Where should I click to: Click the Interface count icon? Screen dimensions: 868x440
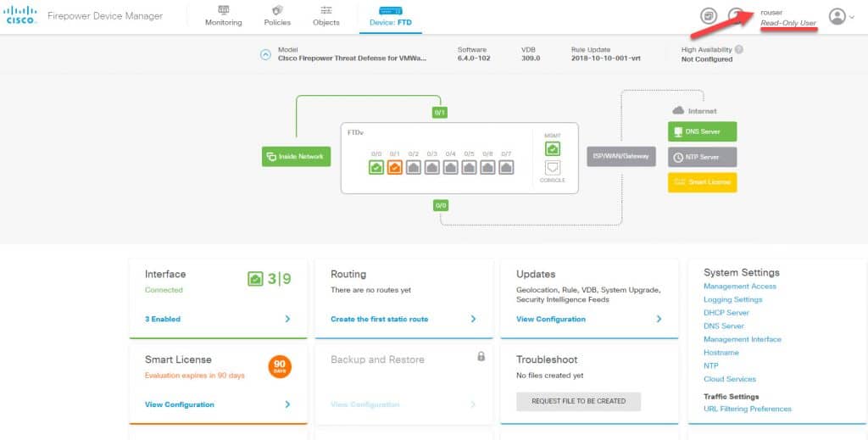(255, 279)
